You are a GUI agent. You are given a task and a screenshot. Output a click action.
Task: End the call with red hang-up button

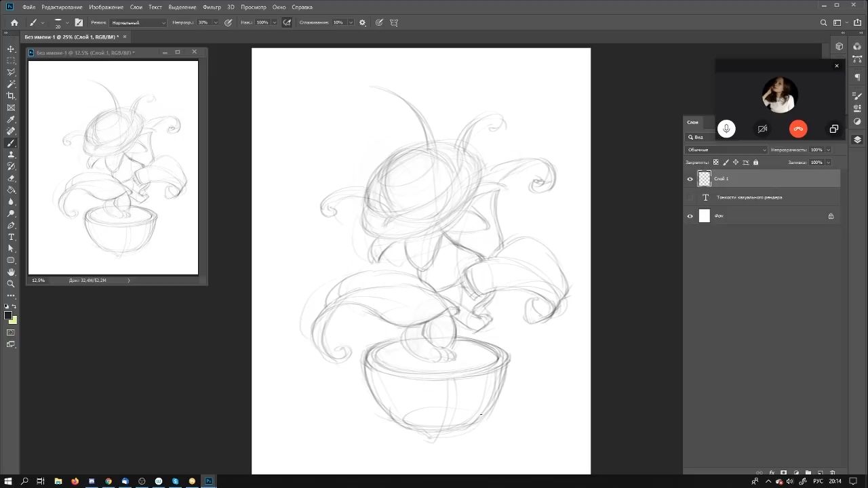point(798,129)
